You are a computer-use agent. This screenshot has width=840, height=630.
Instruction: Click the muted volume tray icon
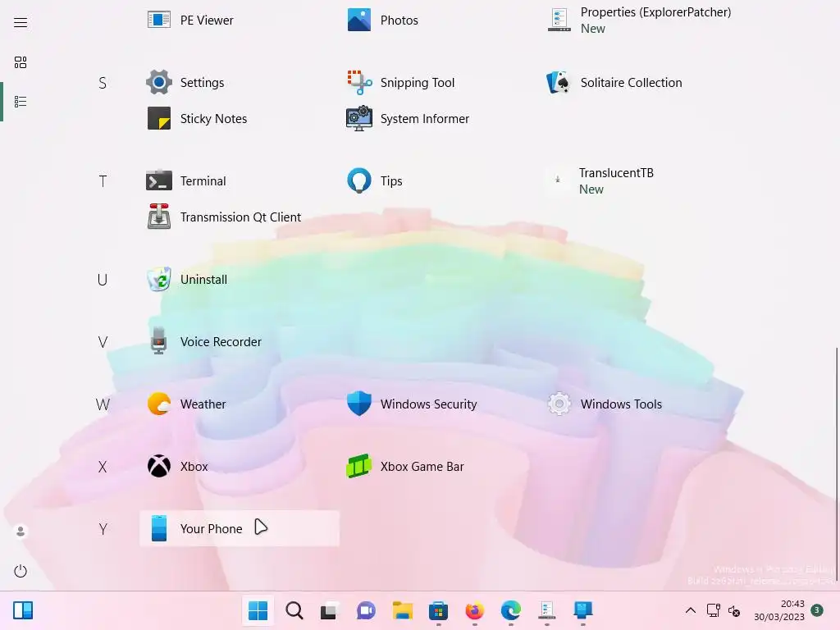[x=734, y=610]
